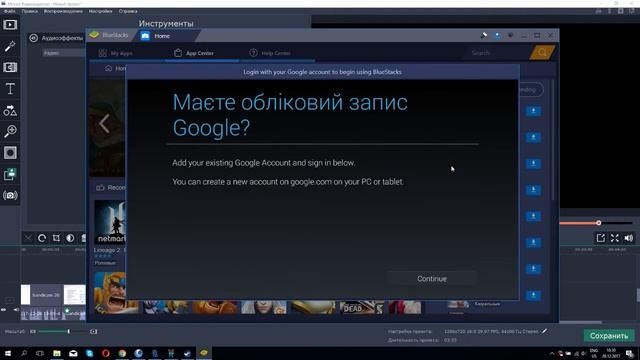Select the square-with-circle tool in Movavi sidebar

coord(10,153)
